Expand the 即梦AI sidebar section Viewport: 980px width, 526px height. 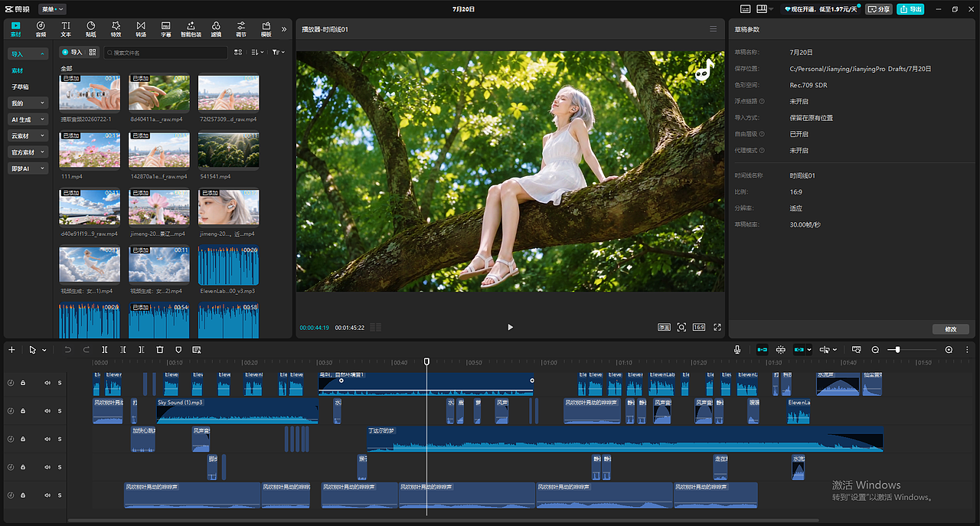[28, 168]
